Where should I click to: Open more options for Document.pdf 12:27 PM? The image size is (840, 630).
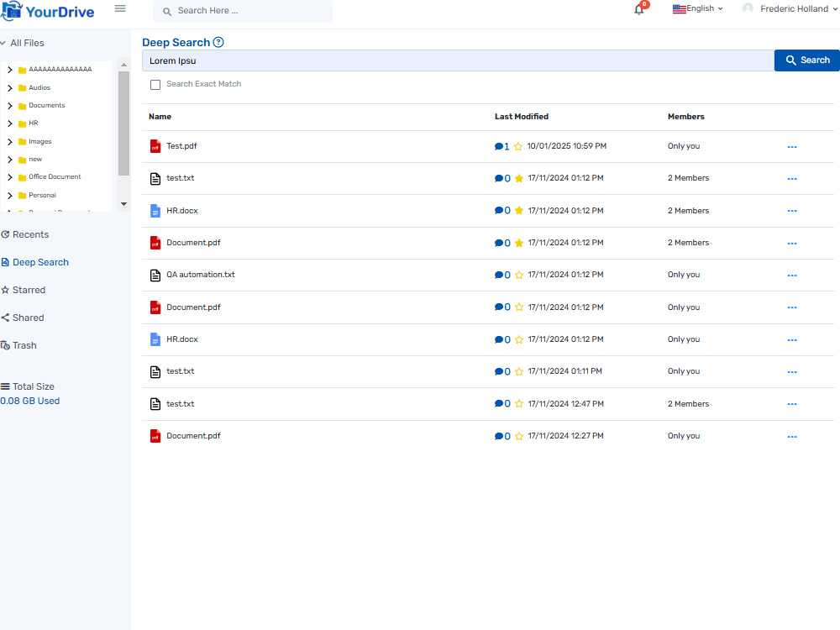point(792,437)
